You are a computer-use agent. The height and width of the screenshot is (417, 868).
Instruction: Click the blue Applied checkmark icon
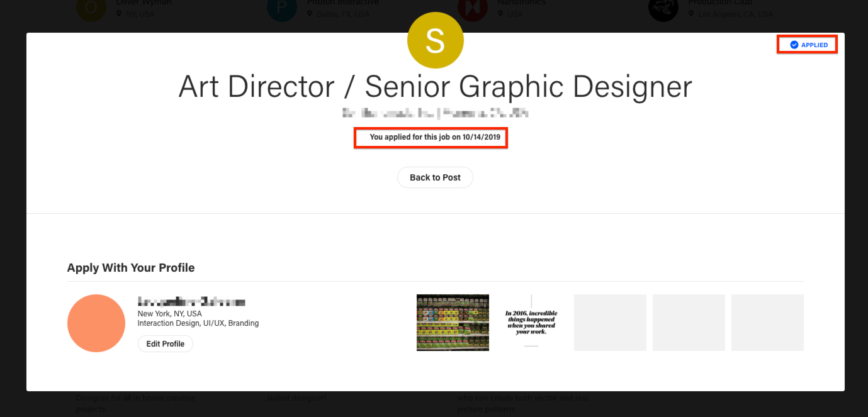click(794, 45)
